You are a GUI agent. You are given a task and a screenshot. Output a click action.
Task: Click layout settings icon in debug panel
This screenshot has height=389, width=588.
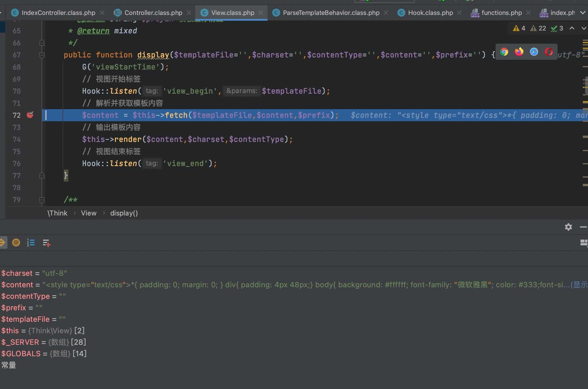coord(584,243)
